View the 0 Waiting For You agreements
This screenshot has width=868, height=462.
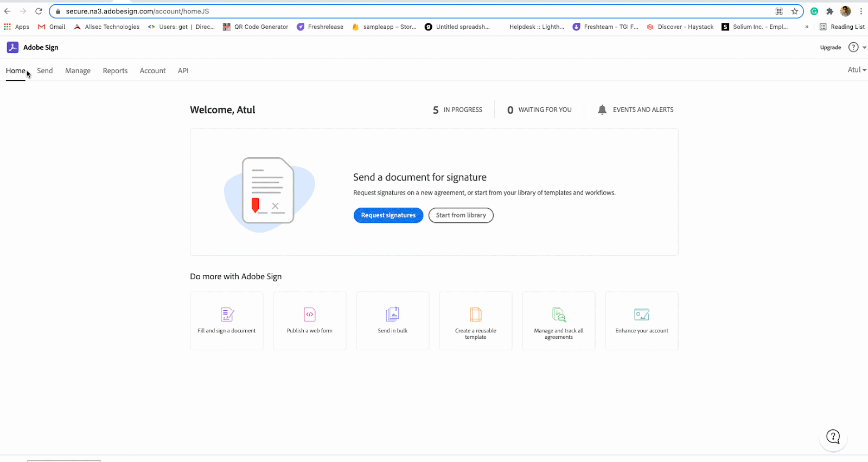point(539,110)
